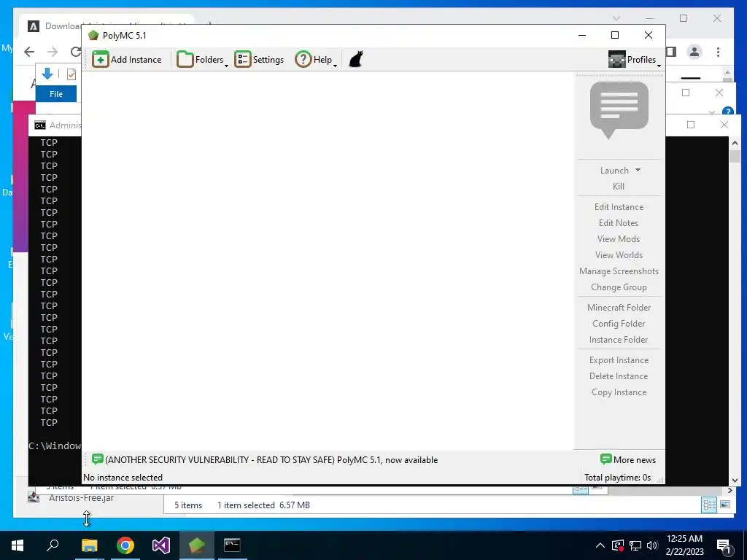Click Change Group

[619, 287]
